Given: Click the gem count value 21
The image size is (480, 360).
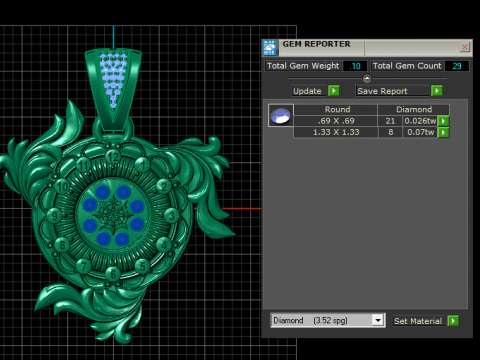Looking at the screenshot, I should pyautogui.click(x=390, y=121).
